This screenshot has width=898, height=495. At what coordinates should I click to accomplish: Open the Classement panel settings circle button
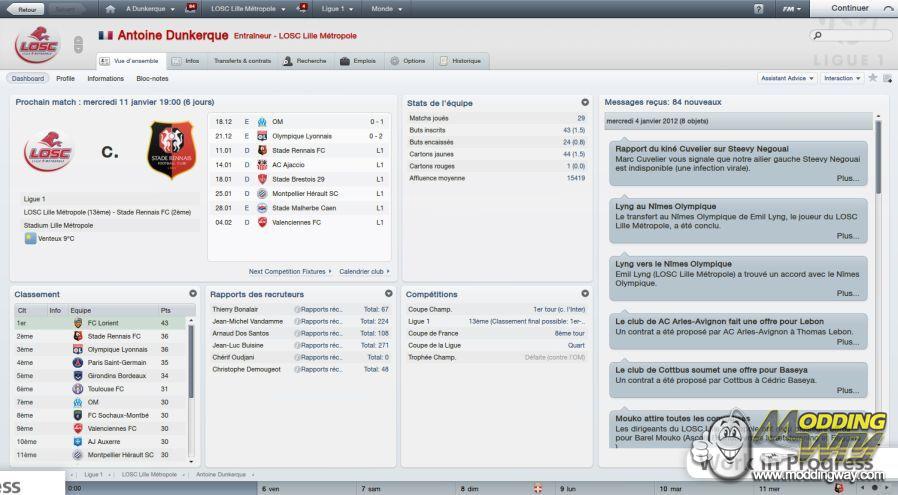(x=193, y=294)
